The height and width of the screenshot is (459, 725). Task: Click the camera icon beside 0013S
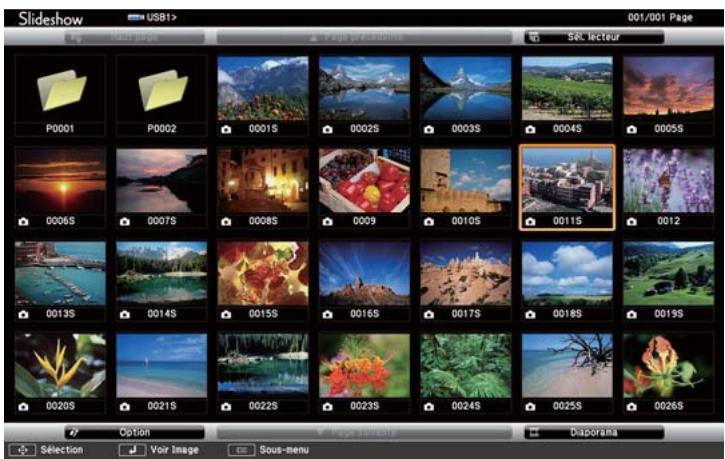(24, 314)
